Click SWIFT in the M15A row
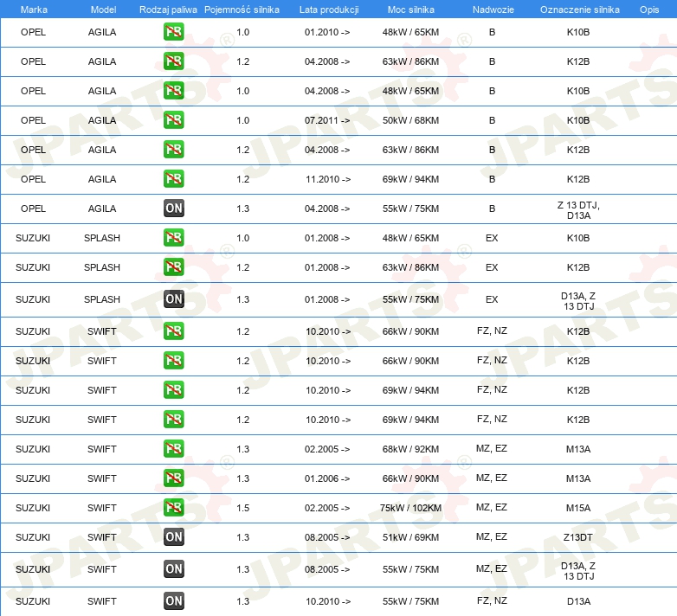The width and height of the screenshot is (677, 616). 102,508
